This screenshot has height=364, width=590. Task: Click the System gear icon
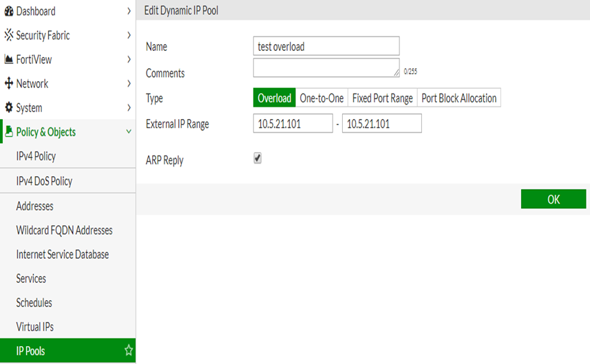pyautogui.click(x=9, y=108)
